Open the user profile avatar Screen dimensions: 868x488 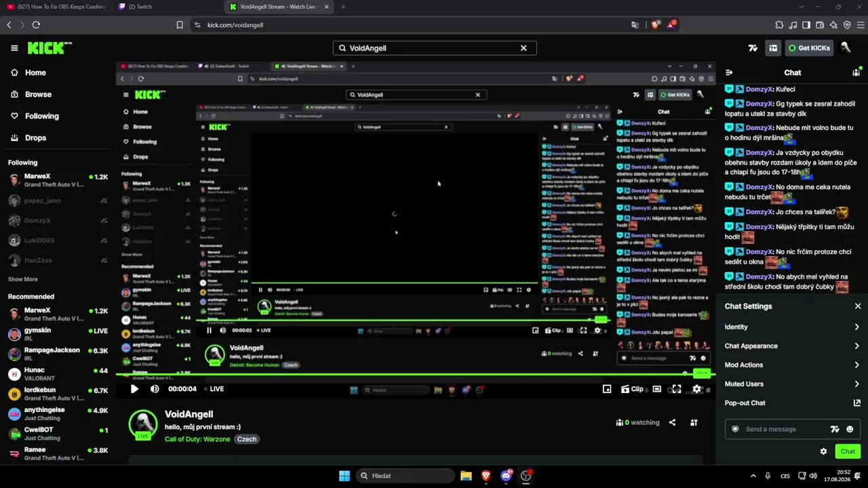(845, 48)
